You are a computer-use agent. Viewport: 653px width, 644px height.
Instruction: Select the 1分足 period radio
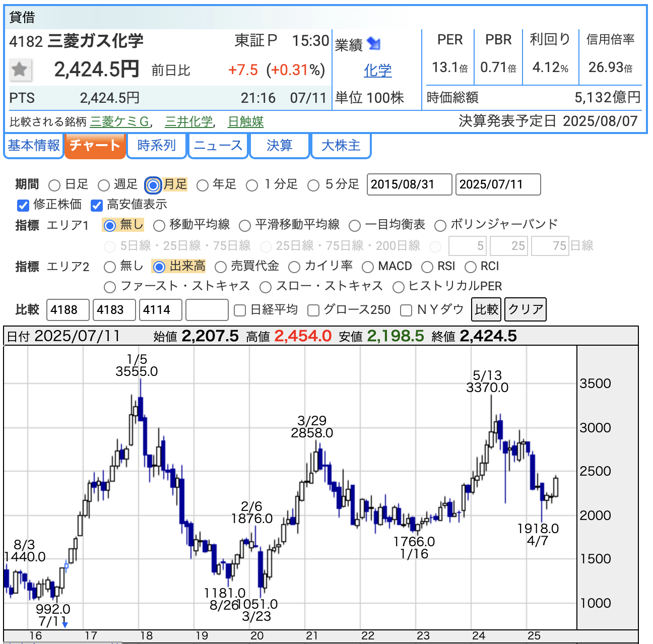(x=252, y=185)
